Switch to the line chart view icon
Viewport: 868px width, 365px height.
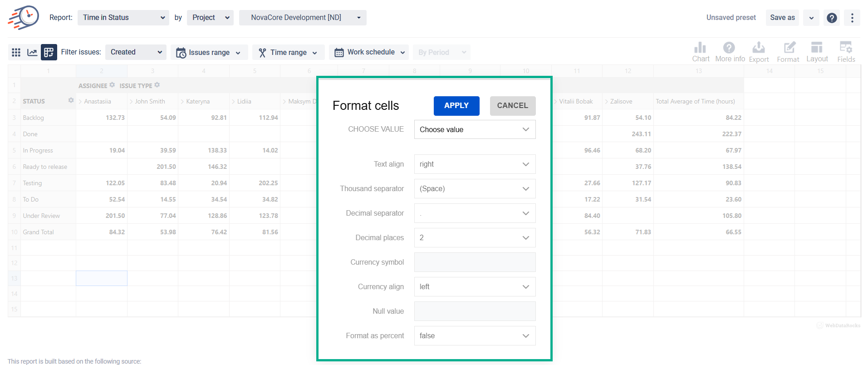[x=32, y=52]
